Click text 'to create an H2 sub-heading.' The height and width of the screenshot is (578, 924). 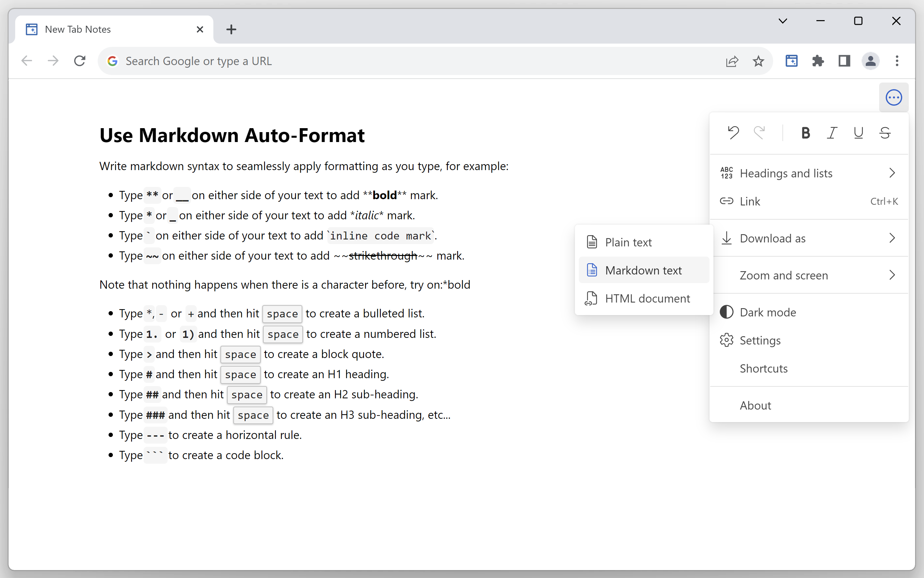pos(344,394)
